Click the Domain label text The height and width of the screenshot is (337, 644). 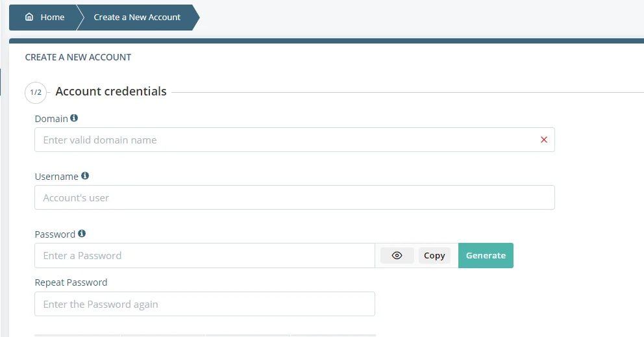[x=51, y=119]
